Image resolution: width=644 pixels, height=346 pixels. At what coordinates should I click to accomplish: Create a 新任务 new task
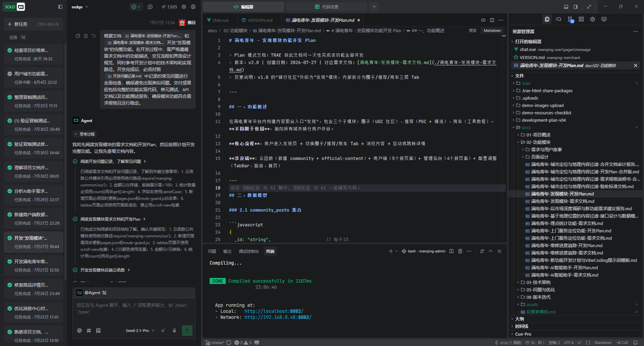click(33, 24)
